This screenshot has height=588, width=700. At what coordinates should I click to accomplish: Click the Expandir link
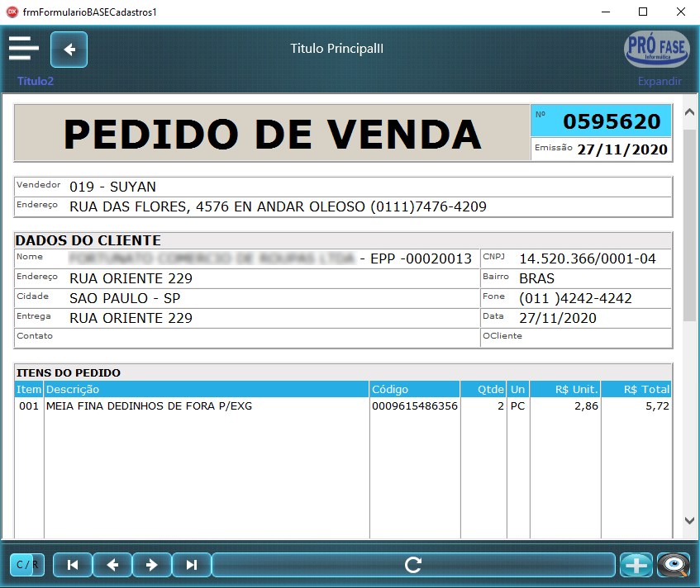pyautogui.click(x=660, y=82)
